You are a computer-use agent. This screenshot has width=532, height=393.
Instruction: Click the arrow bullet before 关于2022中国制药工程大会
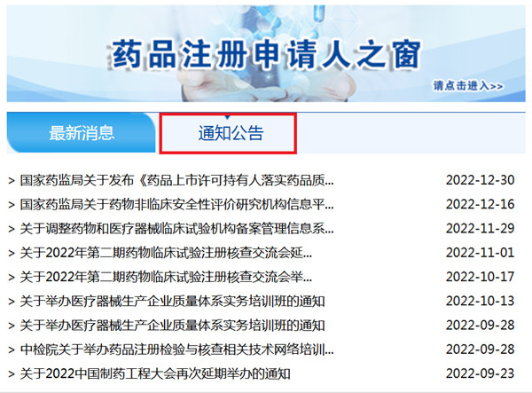pos(11,373)
